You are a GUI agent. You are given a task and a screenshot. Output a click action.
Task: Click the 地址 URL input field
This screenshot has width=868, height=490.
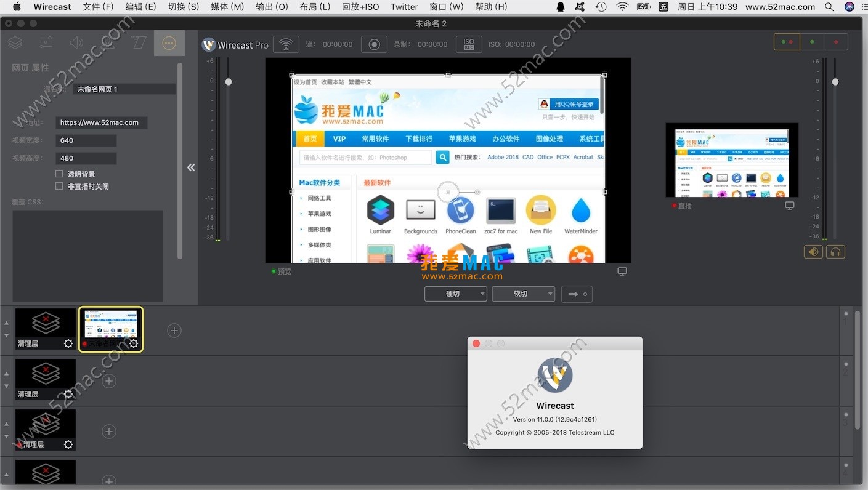[x=101, y=122]
